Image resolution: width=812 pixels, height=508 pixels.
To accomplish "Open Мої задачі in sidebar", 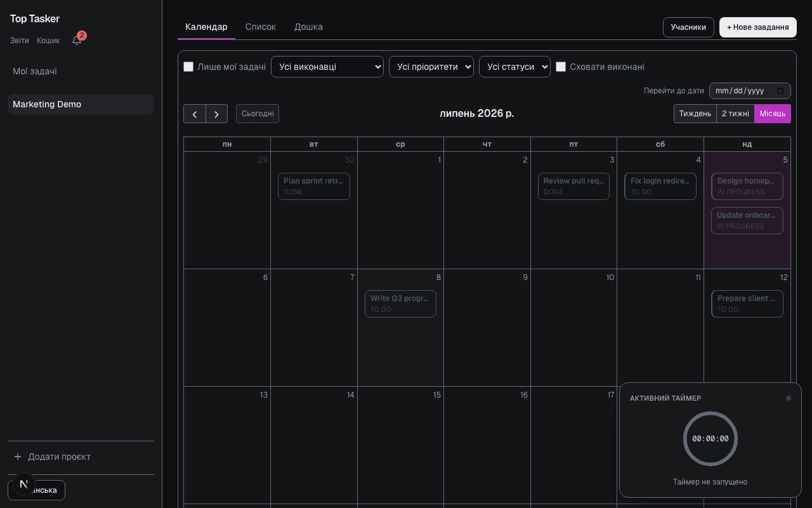I will 81,71.
